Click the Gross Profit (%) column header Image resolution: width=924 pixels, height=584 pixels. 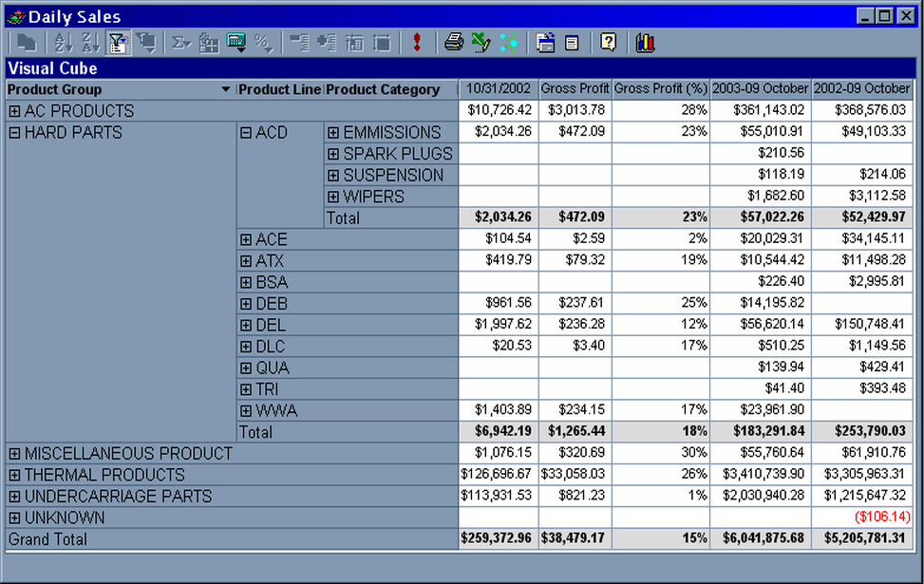coord(661,89)
